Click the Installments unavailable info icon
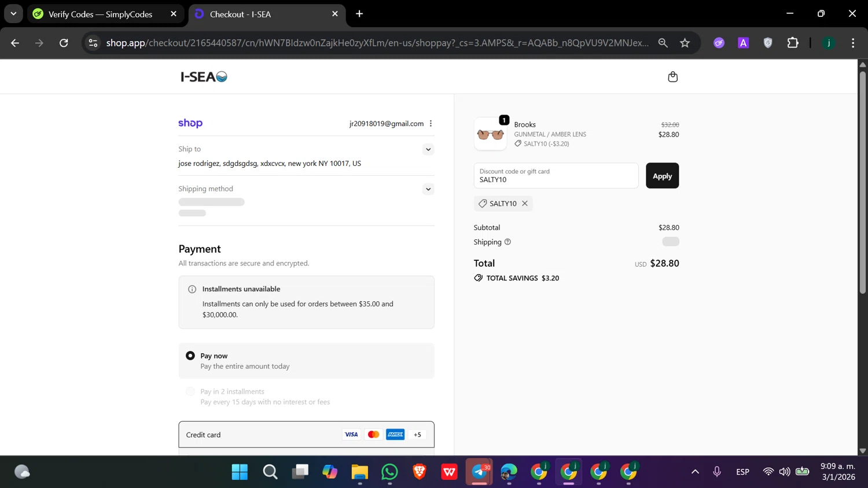The image size is (868, 488). (192, 289)
